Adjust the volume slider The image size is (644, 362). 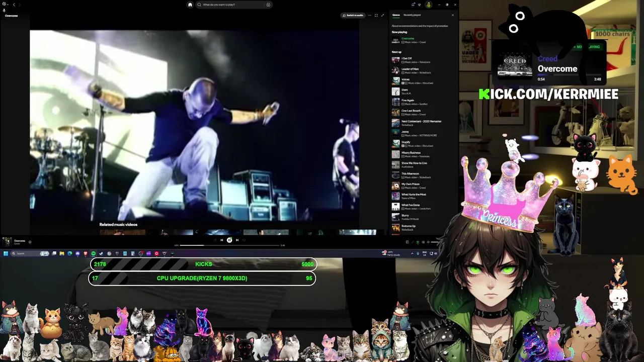435,242
